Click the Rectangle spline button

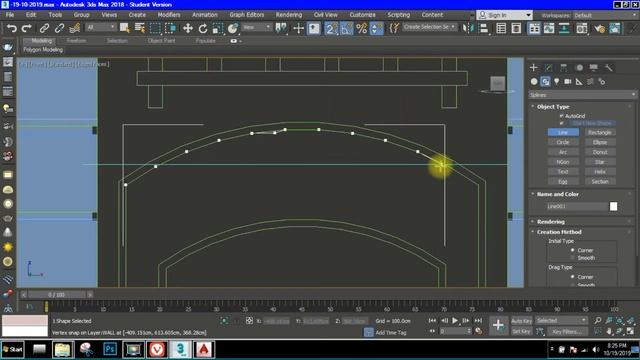(x=600, y=132)
